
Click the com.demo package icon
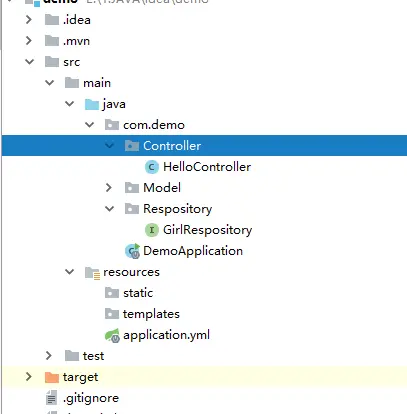(x=112, y=125)
